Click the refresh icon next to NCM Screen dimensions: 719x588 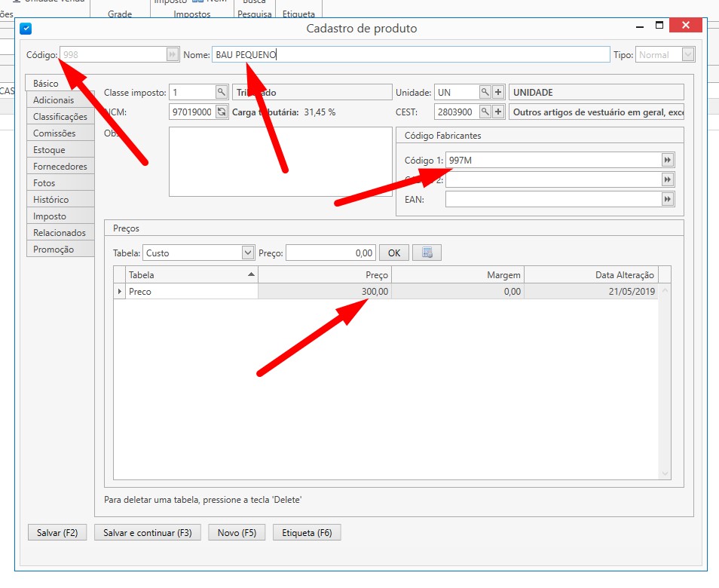pos(222,112)
